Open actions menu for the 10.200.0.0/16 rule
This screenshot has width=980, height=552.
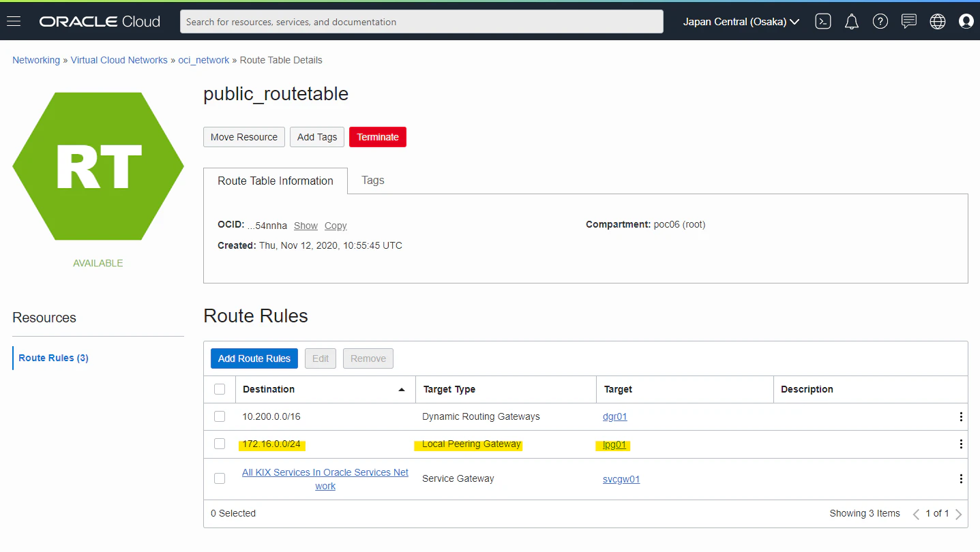pyautogui.click(x=961, y=416)
